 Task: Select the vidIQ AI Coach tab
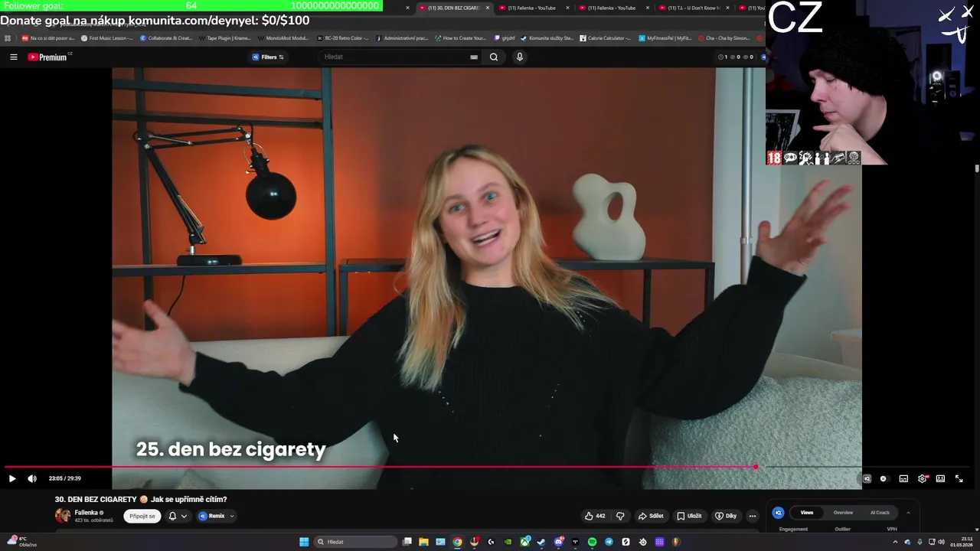click(x=880, y=513)
